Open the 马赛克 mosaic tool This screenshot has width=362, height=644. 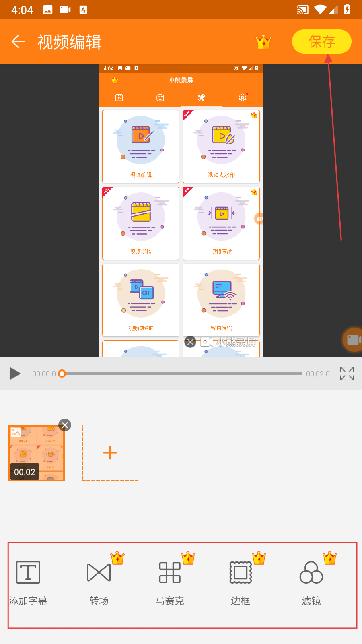coord(170,584)
